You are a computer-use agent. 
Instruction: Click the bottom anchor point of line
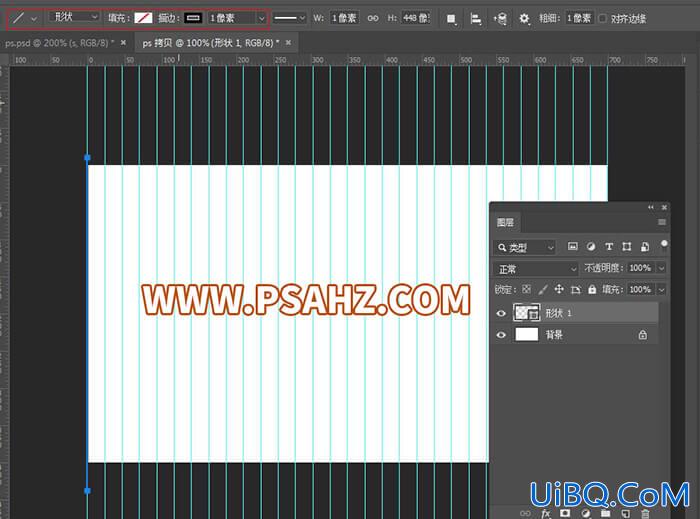point(88,490)
